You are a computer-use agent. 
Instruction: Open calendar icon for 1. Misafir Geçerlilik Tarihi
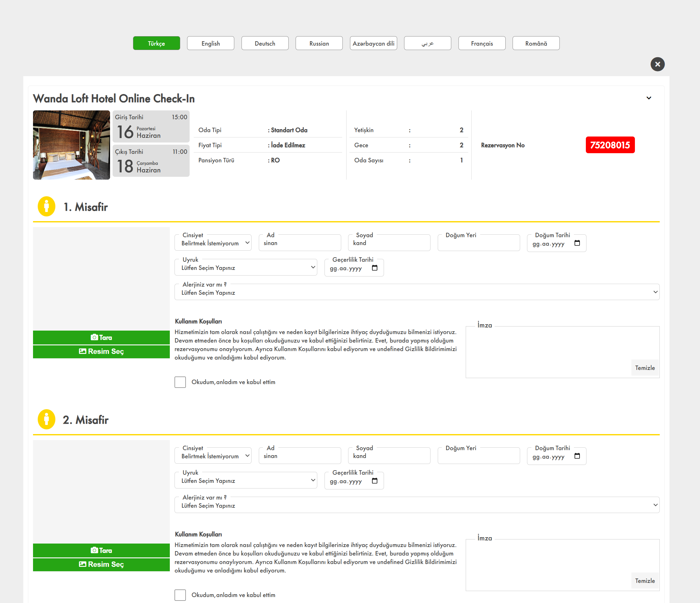click(374, 268)
